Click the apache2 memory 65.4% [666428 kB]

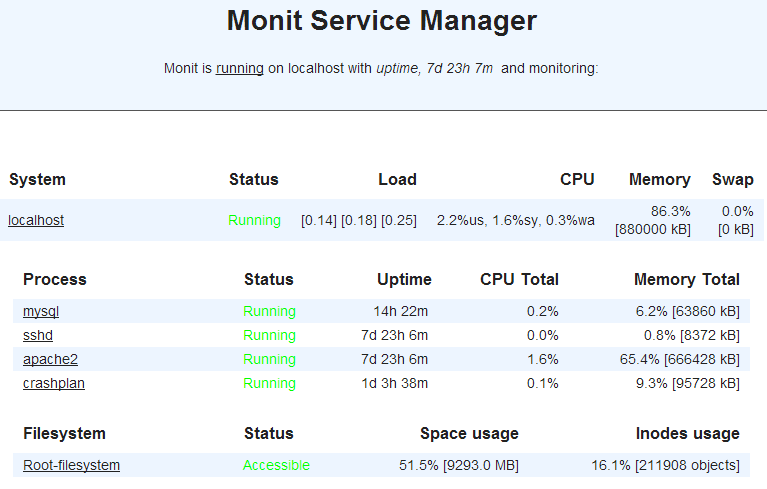point(680,359)
